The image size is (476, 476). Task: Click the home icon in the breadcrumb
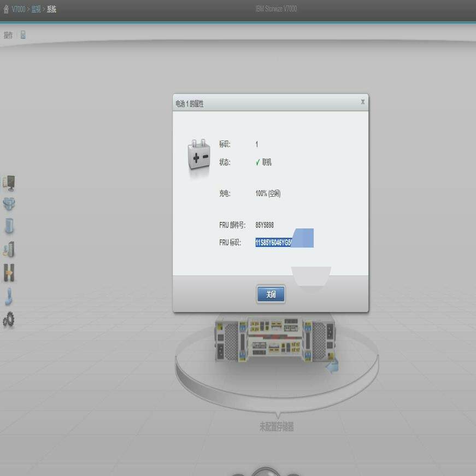point(5,9)
